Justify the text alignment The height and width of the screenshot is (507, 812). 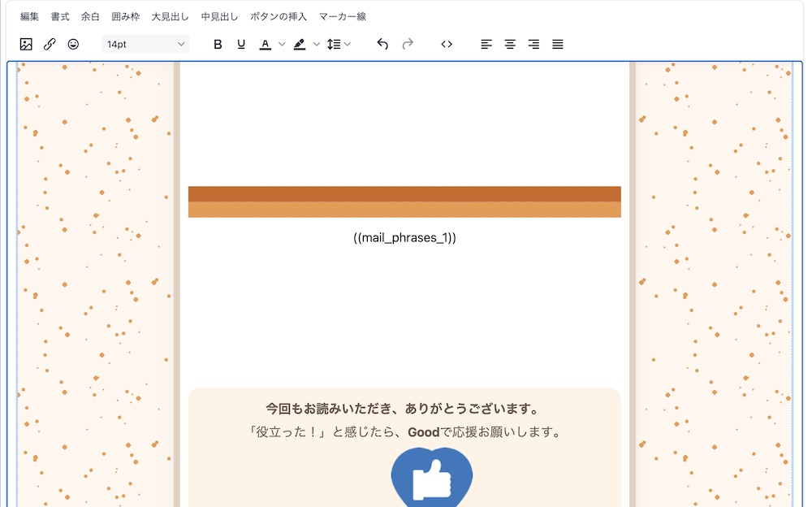click(x=558, y=45)
